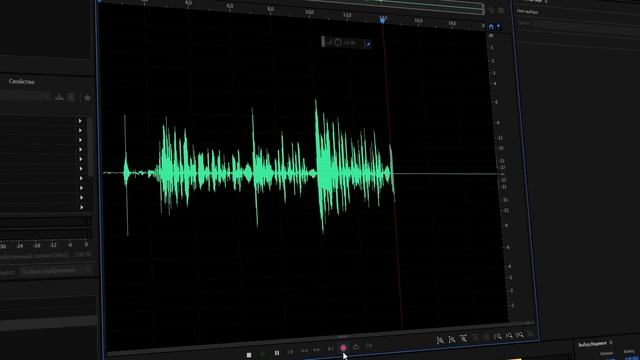
Task: Click the middle magnifier zoom icon
Action: point(509,336)
